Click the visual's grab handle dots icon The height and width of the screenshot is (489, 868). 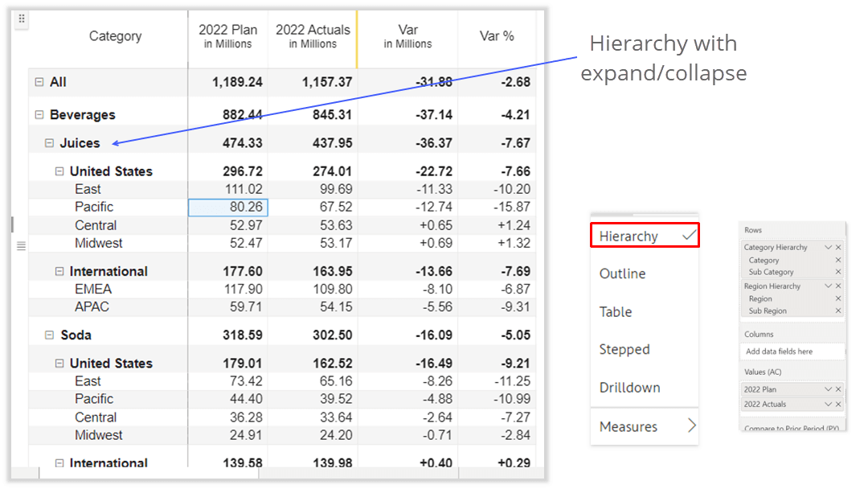22,18
